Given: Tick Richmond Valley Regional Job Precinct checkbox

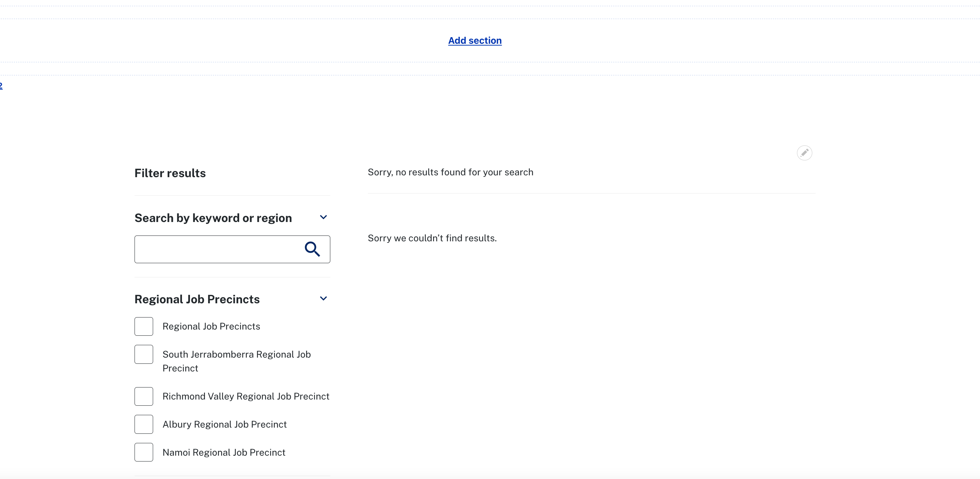Looking at the screenshot, I should pos(144,397).
